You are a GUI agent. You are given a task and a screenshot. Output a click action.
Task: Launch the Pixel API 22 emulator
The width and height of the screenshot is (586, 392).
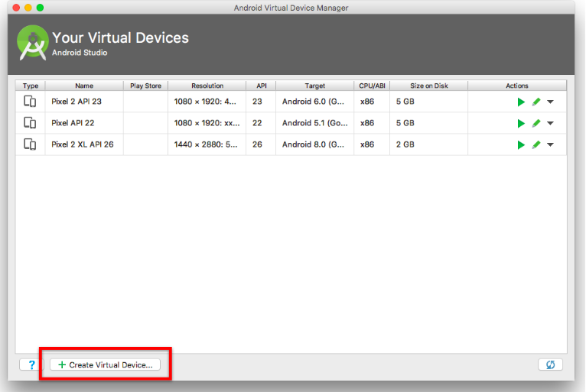click(x=521, y=123)
